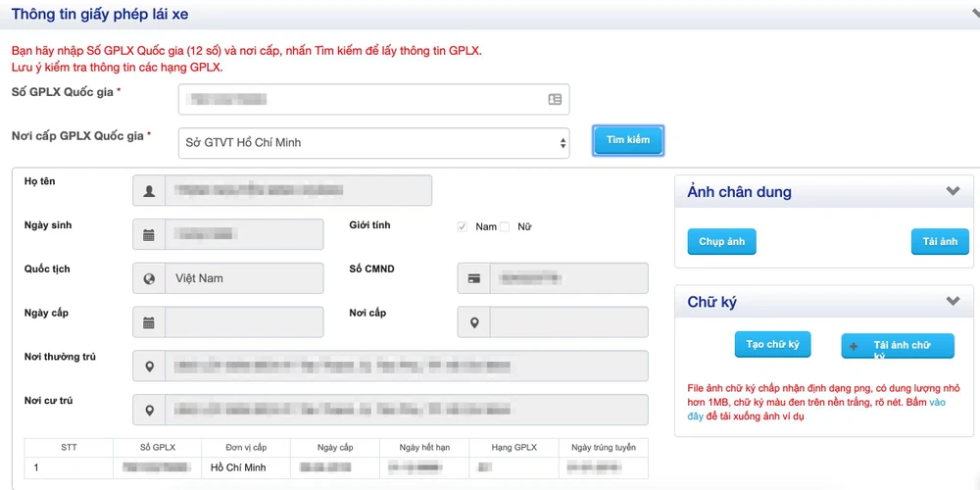Toggle the Nam gender checkbox
This screenshot has height=490, width=980.
463,227
